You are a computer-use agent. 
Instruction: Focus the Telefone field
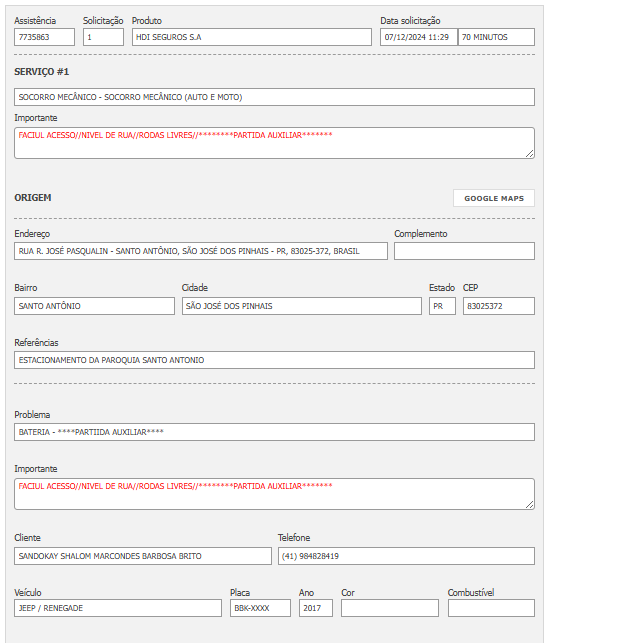coord(406,556)
